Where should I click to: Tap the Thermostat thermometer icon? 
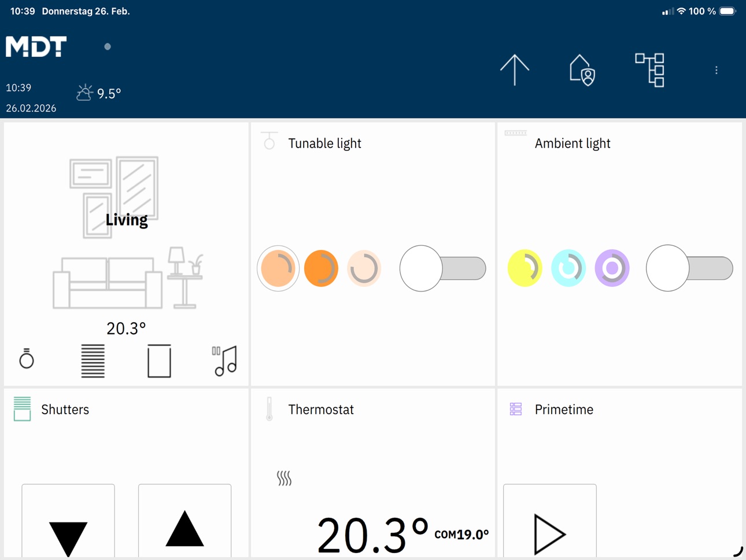point(269,409)
